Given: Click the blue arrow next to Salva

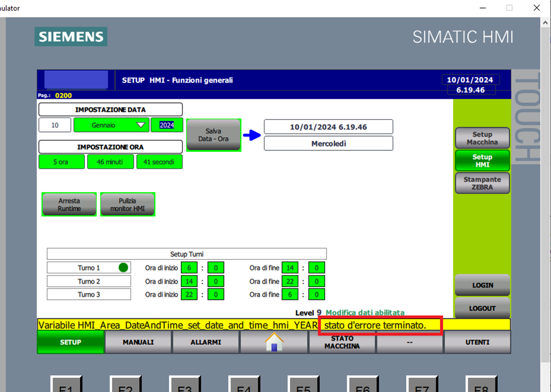Looking at the screenshot, I should pos(252,135).
